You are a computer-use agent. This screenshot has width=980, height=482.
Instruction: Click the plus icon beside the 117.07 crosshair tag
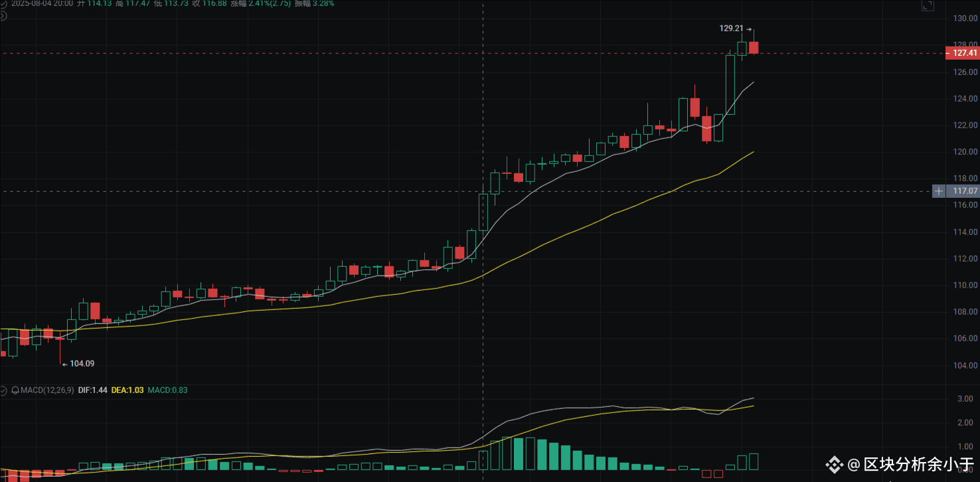pyautogui.click(x=939, y=191)
